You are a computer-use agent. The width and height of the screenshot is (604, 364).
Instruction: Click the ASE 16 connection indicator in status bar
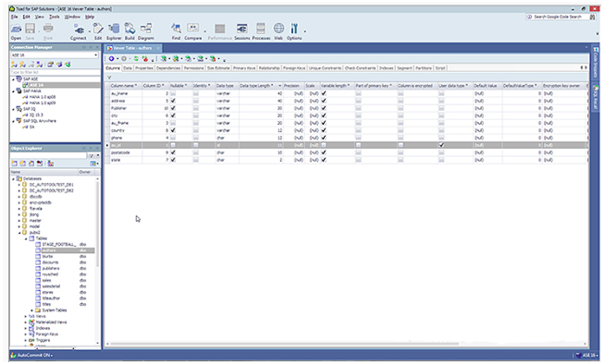click(587, 355)
